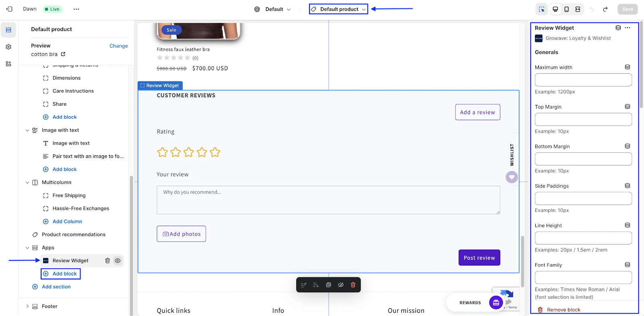Viewport: 644px width, 316px height.
Task: Click Remove block in settings panel
Action: tap(559, 310)
